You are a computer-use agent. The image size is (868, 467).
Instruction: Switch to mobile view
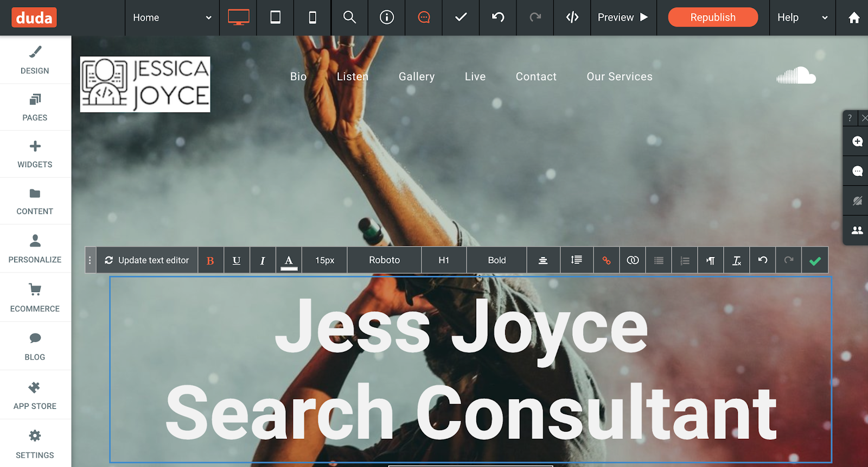click(312, 17)
